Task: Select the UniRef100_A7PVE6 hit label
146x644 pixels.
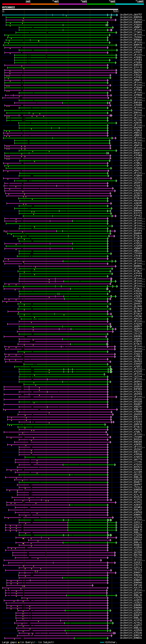Action: point(131,77)
